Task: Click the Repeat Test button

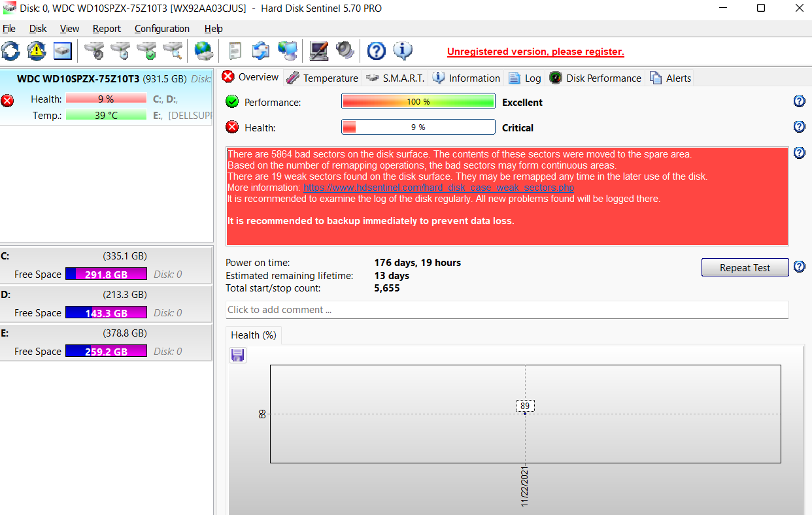Action: click(745, 267)
